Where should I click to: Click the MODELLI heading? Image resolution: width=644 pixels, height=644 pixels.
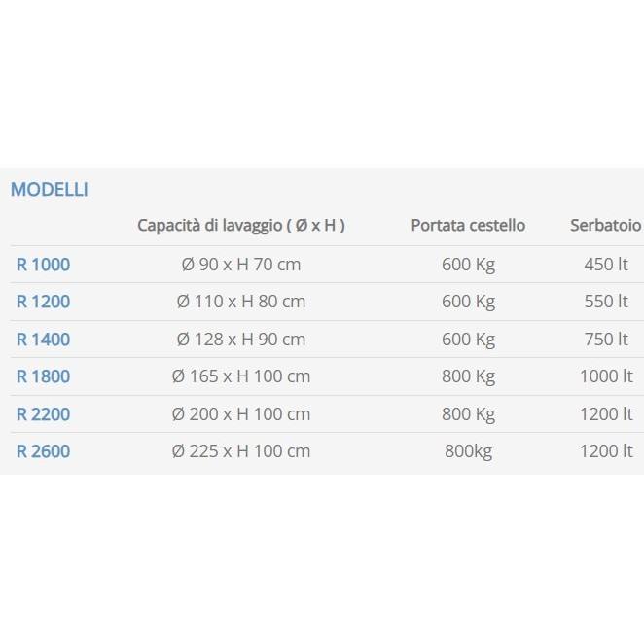[x=49, y=190]
